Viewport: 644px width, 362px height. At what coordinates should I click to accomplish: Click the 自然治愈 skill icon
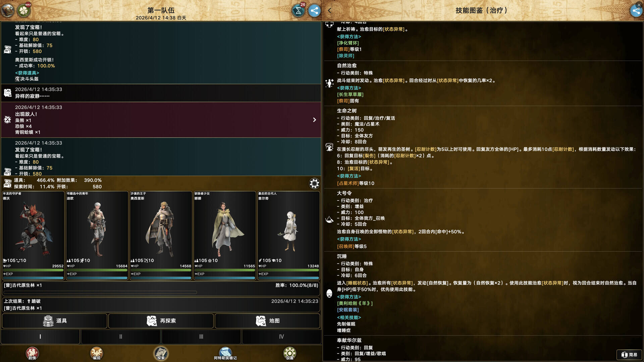pyautogui.click(x=329, y=83)
